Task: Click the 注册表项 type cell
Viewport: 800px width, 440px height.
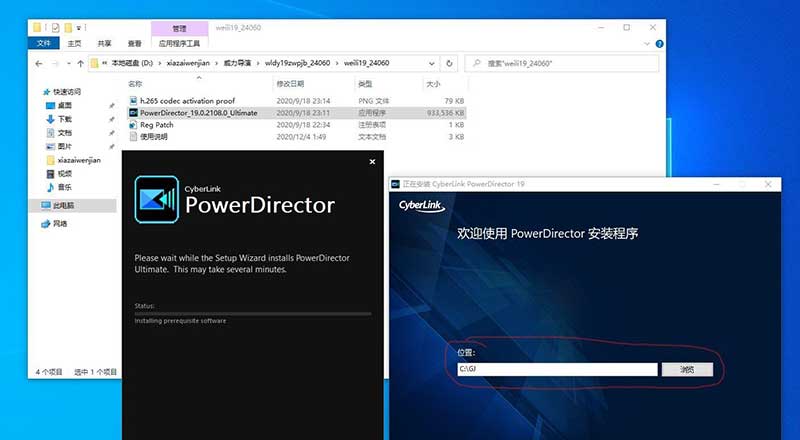Action: coord(372,125)
